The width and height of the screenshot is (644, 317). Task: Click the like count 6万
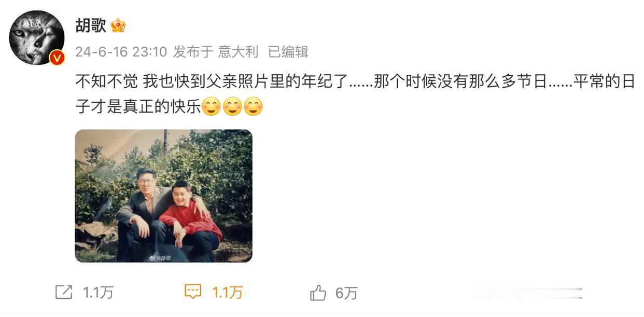click(x=346, y=293)
